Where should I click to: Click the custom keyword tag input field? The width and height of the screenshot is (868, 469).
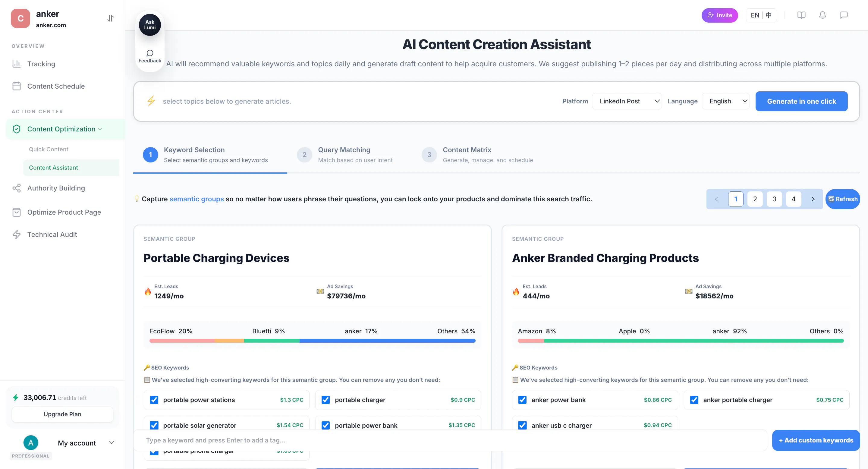click(x=450, y=440)
